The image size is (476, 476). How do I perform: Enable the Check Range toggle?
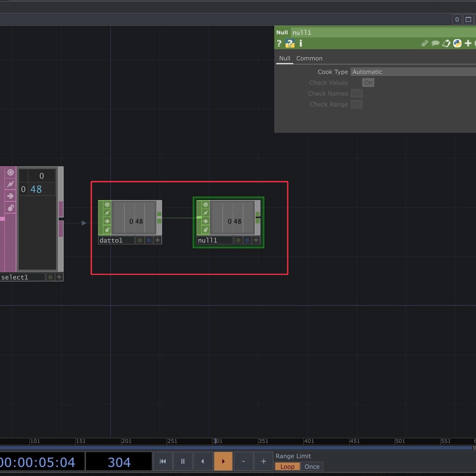(357, 104)
